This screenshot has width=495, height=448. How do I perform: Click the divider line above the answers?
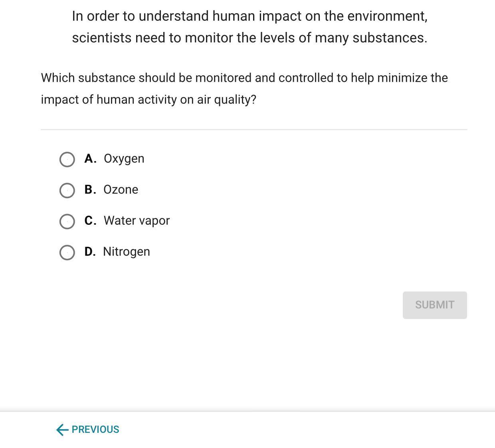(254, 129)
